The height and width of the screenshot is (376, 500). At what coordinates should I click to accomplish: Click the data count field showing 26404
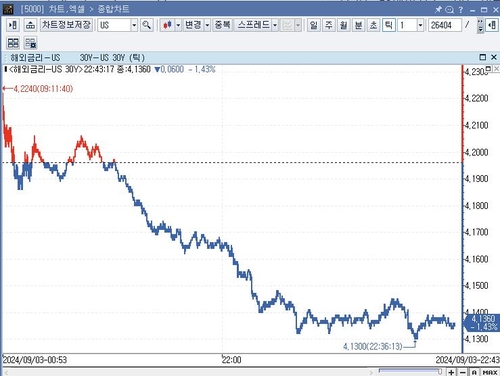point(445,25)
